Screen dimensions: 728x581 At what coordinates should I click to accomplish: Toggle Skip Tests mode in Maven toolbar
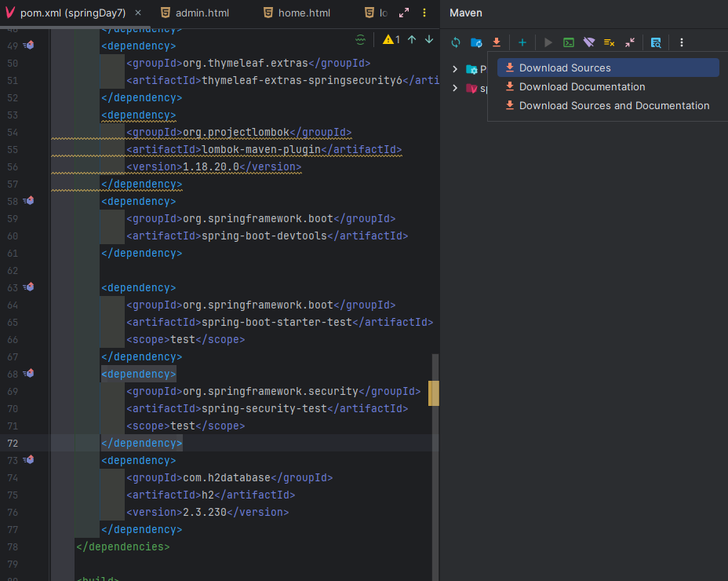click(x=609, y=42)
